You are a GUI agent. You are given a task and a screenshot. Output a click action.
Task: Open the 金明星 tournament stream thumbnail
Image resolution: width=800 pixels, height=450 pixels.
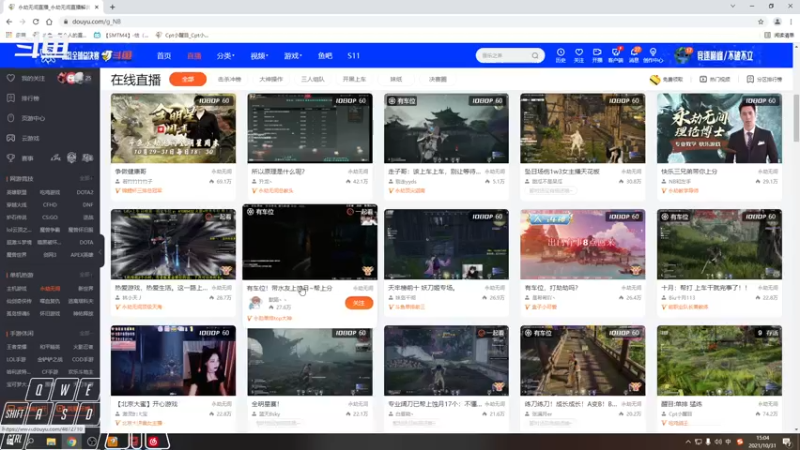(x=173, y=128)
